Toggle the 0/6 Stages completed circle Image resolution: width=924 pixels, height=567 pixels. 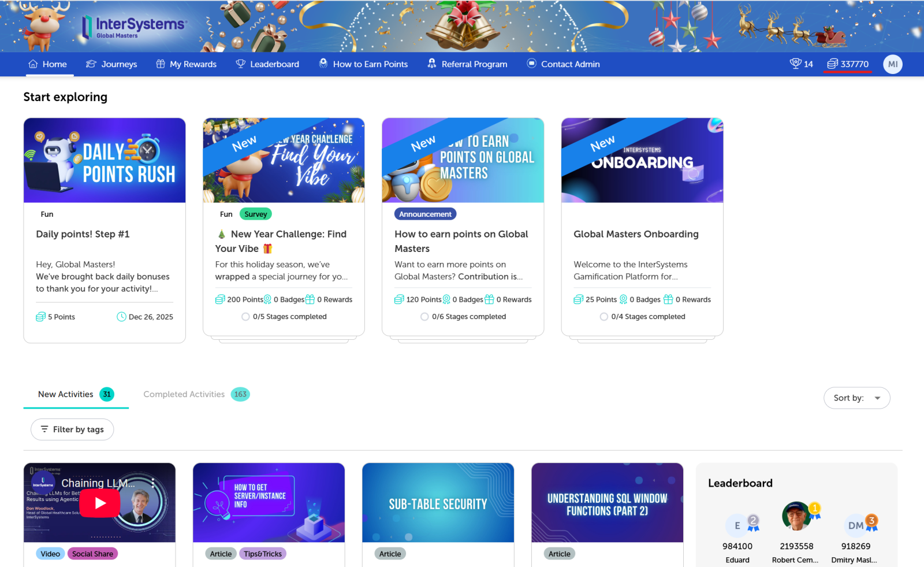(425, 317)
